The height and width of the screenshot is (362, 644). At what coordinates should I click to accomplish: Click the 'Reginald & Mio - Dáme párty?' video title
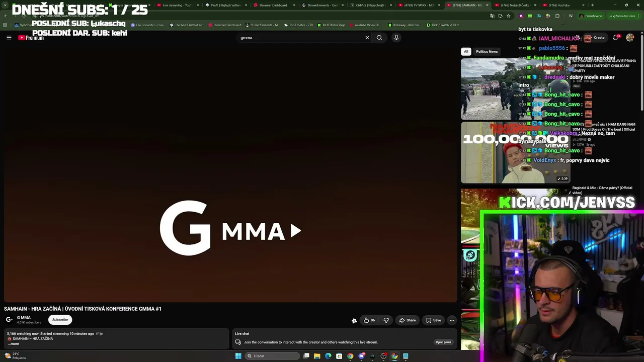click(x=602, y=190)
